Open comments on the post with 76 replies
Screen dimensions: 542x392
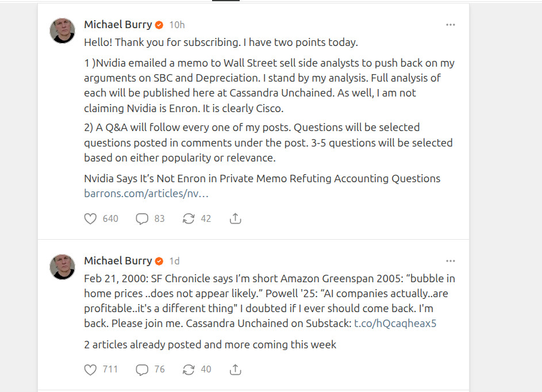point(142,370)
